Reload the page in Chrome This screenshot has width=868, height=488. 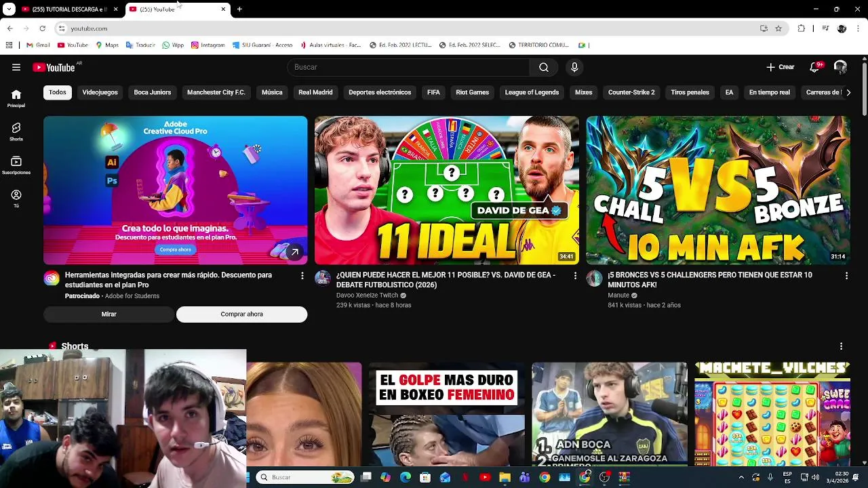click(x=42, y=28)
